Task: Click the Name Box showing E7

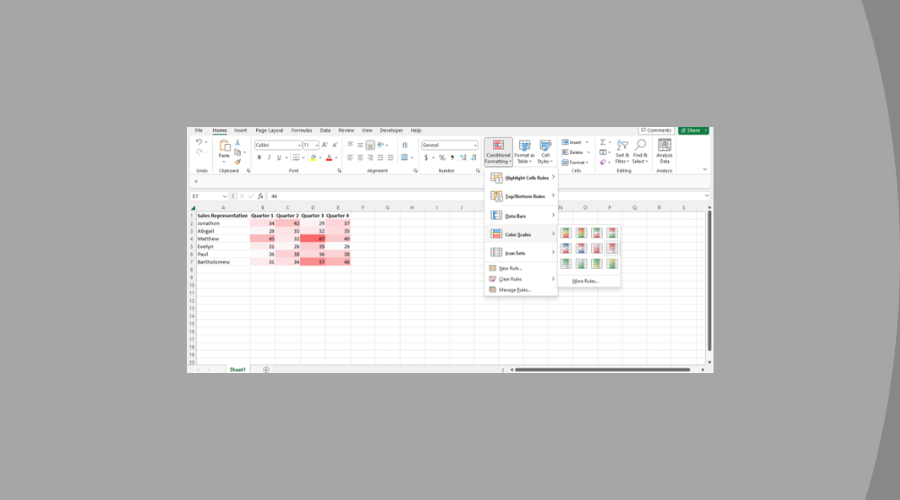Action: pyautogui.click(x=210, y=196)
